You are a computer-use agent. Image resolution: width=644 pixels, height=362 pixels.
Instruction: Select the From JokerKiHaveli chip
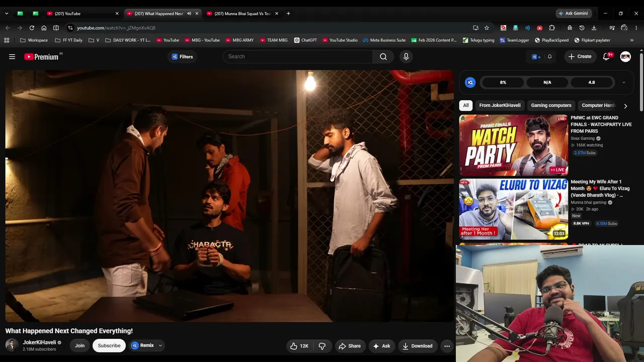[x=500, y=106]
